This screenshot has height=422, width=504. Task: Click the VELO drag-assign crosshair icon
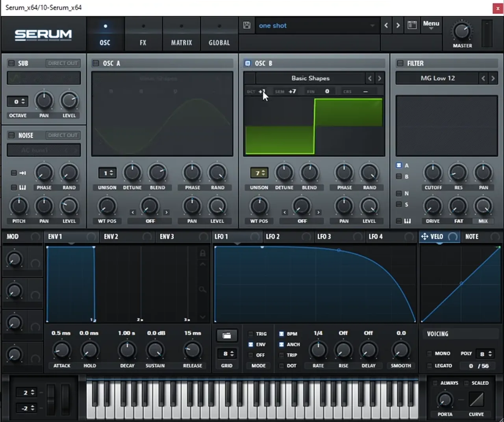click(x=424, y=236)
